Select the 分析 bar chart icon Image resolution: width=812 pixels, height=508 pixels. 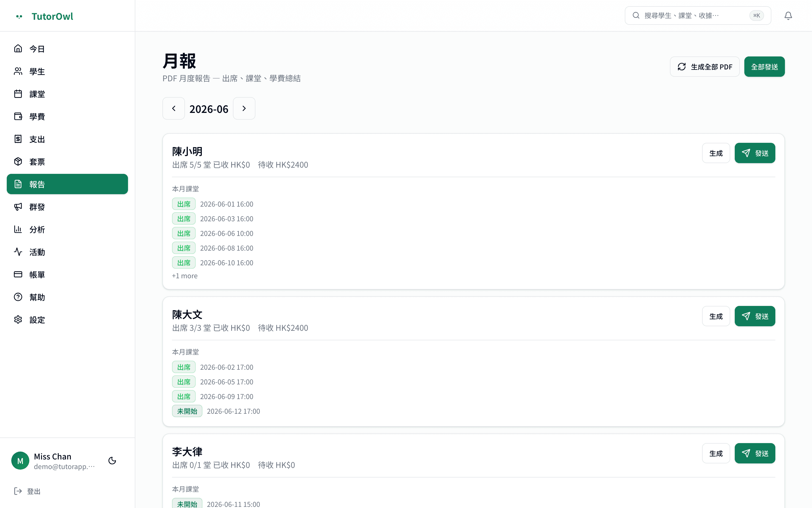pyautogui.click(x=18, y=229)
